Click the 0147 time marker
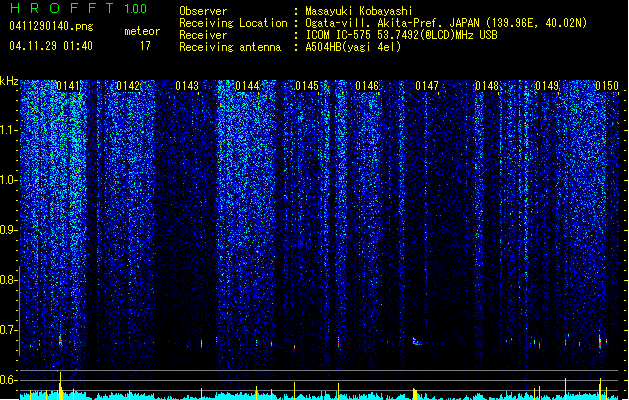 tap(427, 86)
